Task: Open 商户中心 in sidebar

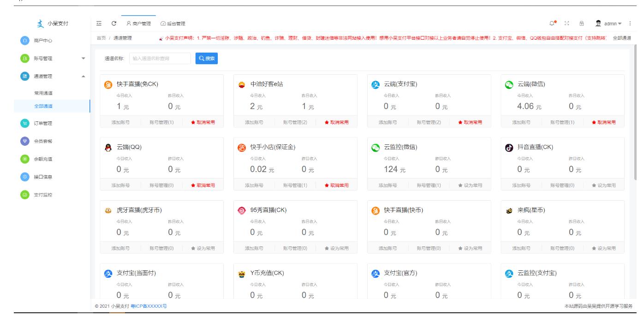Action: (x=43, y=41)
